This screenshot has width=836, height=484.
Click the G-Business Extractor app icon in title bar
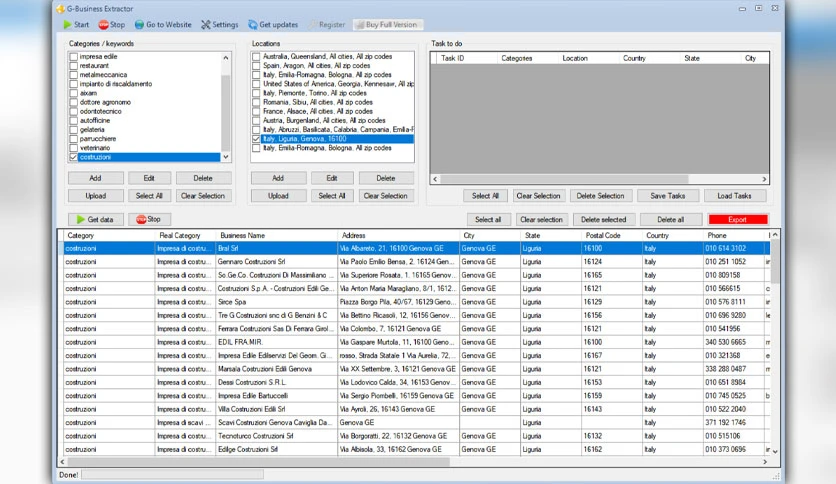pyautogui.click(x=60, y=9)
